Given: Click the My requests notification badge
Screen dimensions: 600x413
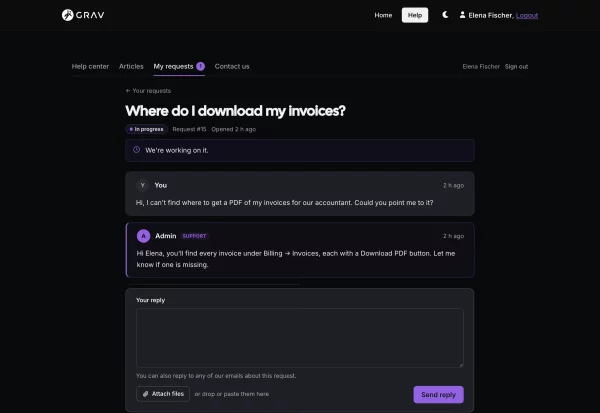Looking at the screenshot, I should (x=201, y=66).
